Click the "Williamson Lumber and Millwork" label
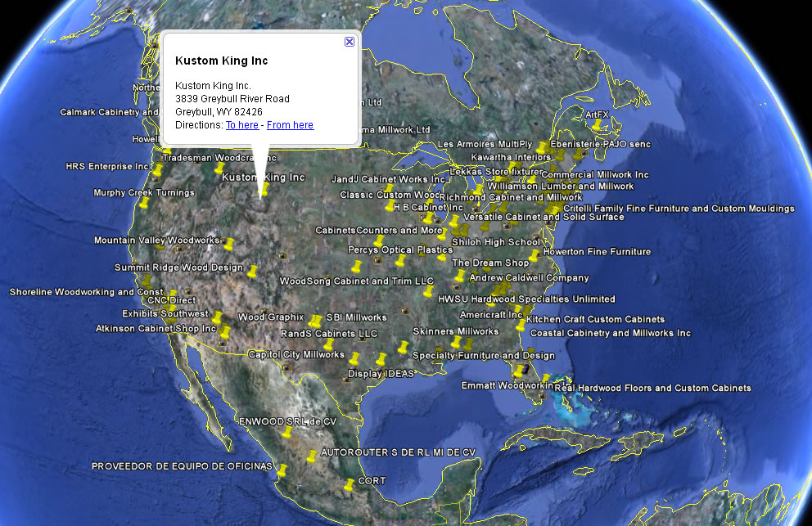Viewport: 812px width, 526px height. pos(561,187)
